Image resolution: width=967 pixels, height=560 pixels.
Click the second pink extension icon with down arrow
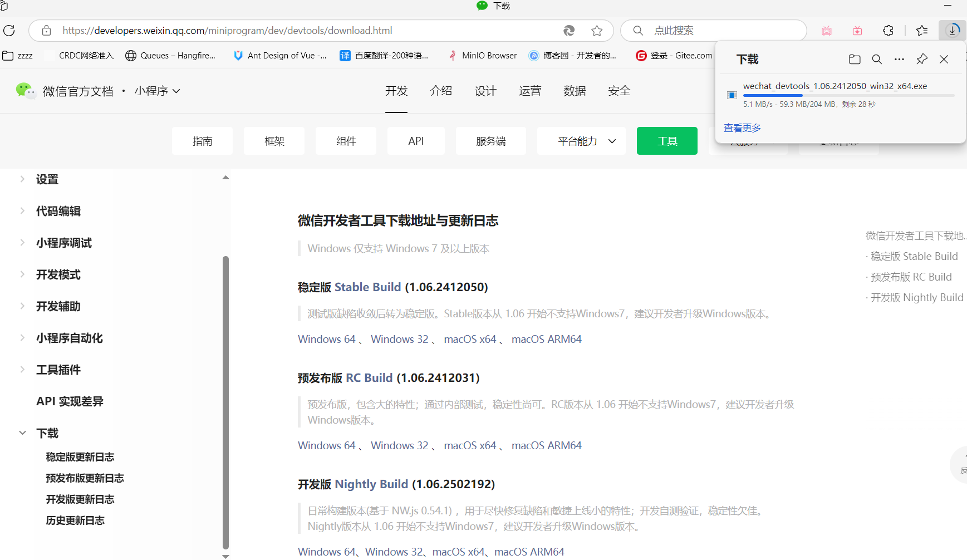click(857, 31)
